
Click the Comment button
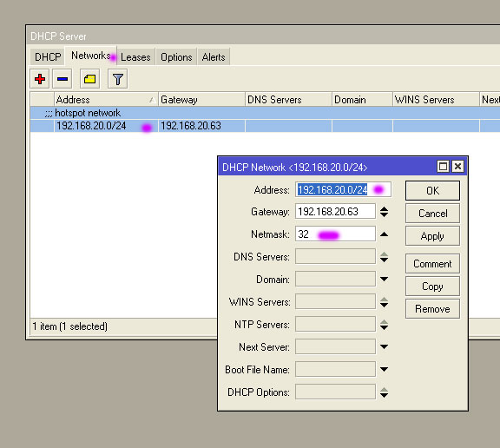click(x=432, y=264)
